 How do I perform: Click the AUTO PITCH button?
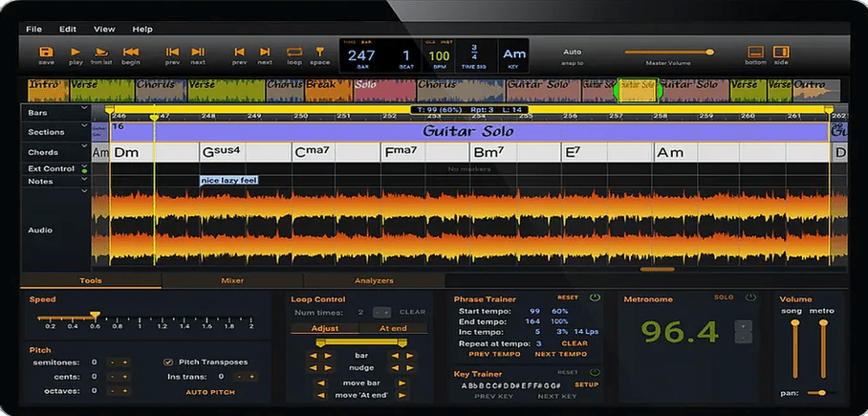click(210, 392)
